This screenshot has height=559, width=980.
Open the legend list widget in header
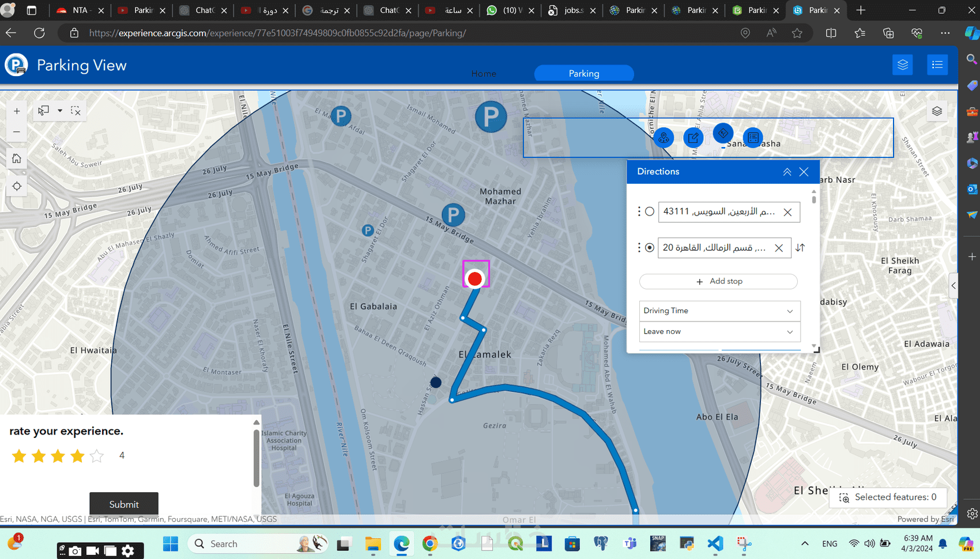[937, 65]
